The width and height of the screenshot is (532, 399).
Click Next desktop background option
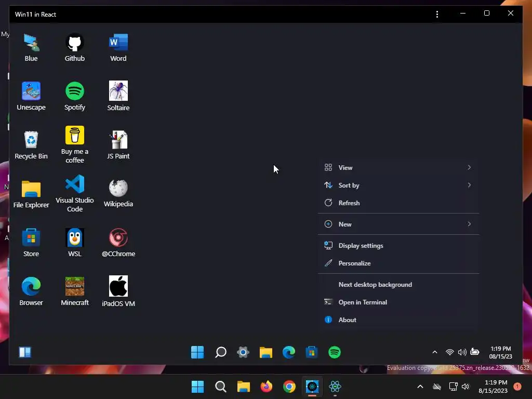[398, 284]
